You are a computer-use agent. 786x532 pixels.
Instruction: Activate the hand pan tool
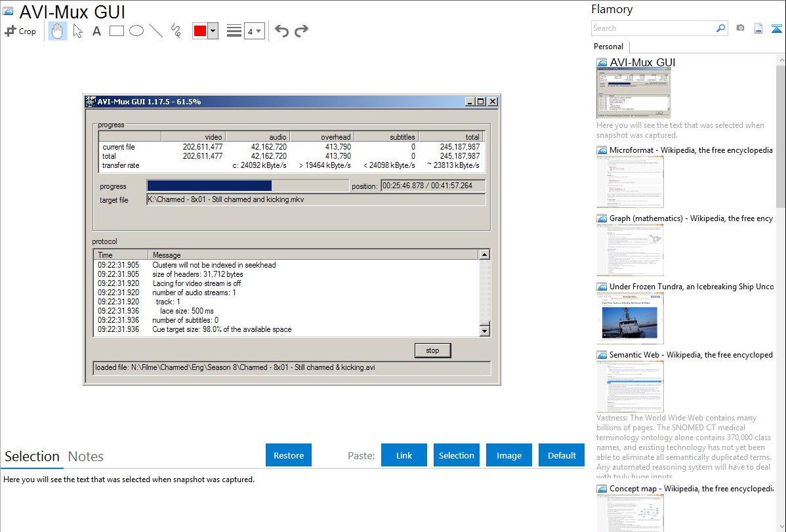(58, 31)
